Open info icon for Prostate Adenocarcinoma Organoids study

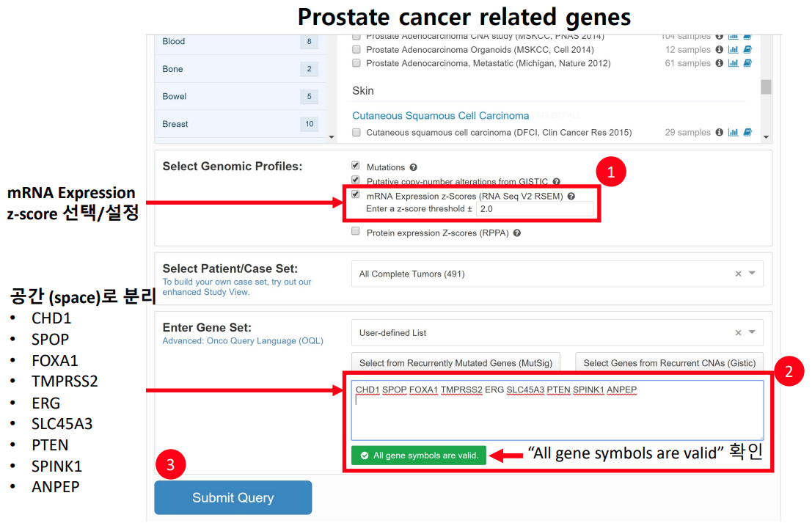pos(720,50)
